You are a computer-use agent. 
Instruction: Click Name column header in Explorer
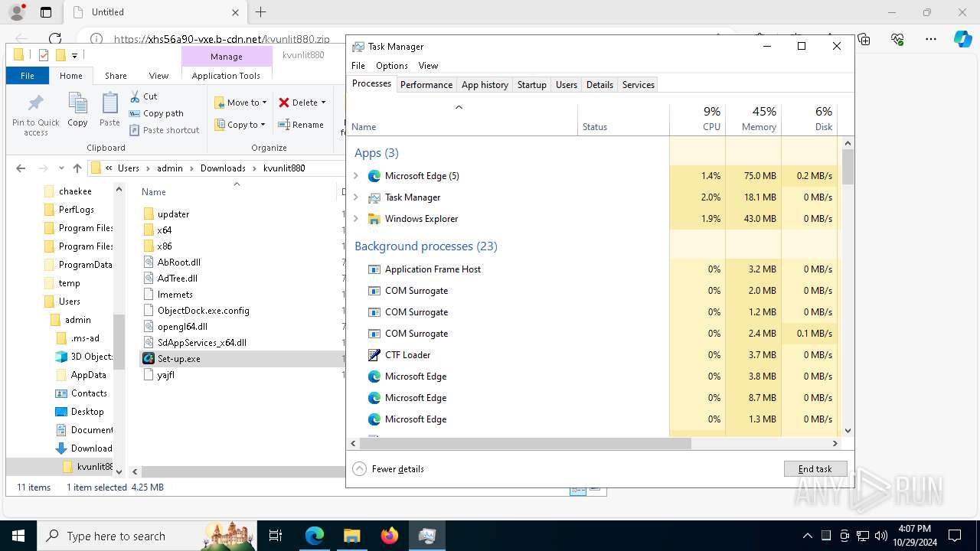click(x=154, y=192)
